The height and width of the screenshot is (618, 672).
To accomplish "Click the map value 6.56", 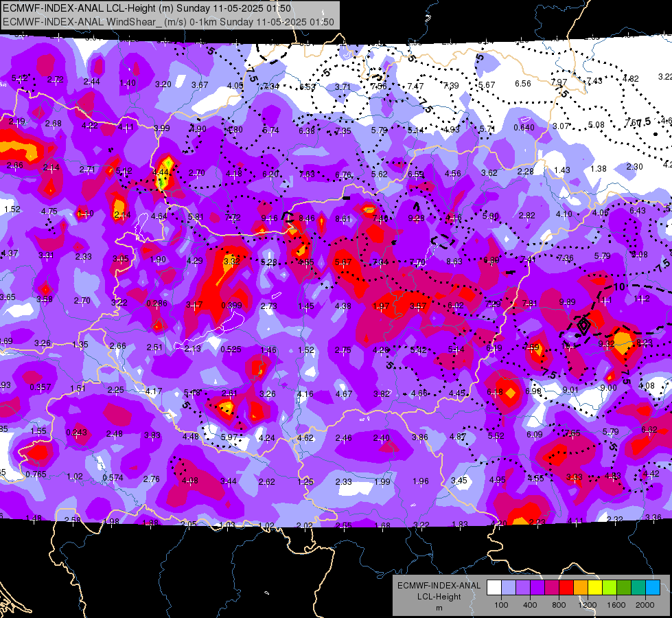I will click(x=523, y=84).
